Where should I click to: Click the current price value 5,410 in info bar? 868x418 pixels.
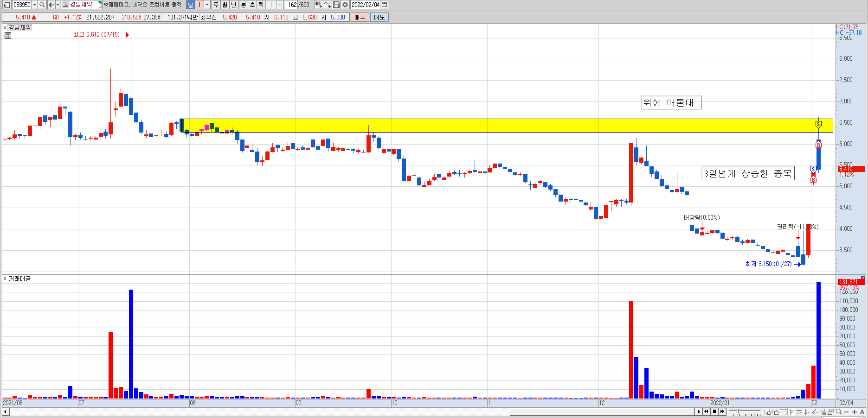[x=23, y=17]
